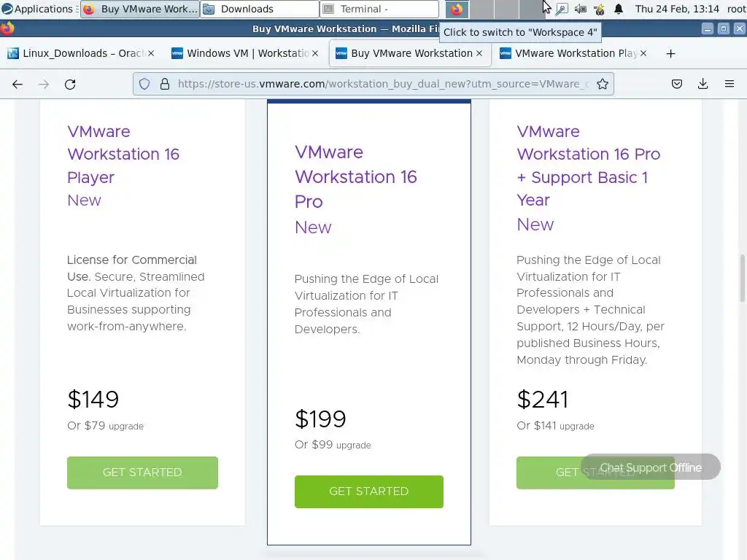Close the Buy VMware Workstation tab

pos(479,53)
